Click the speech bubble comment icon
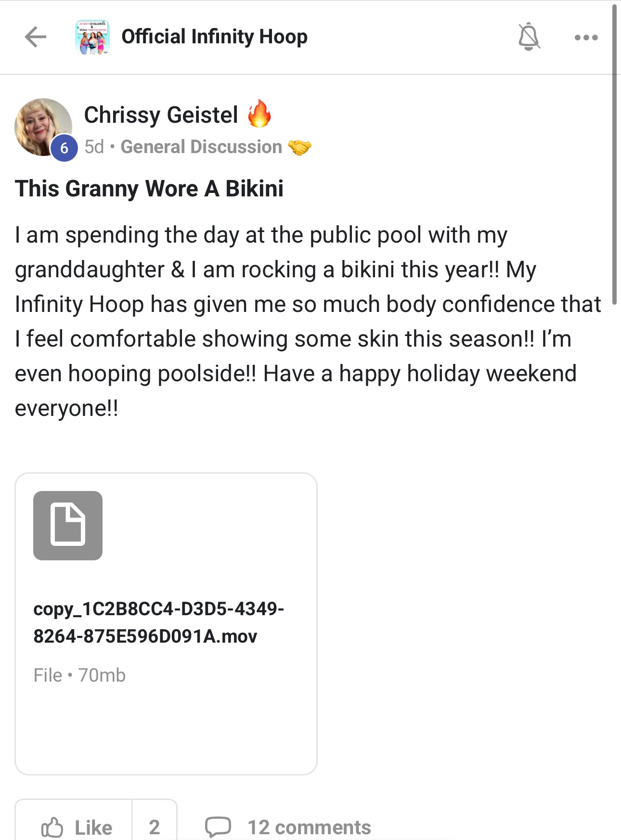Image resolution: width=621 pixels, height=840 pixels. pyautogui.click(x=218, y=827)
